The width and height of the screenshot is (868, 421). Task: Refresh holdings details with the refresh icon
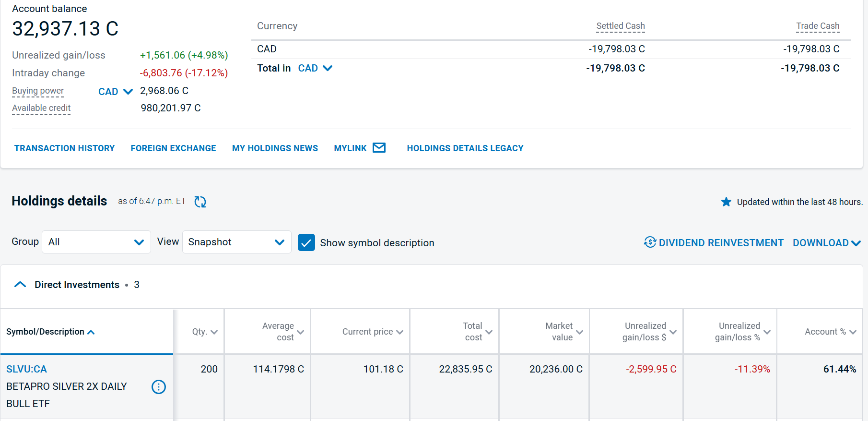tap(200, 202)
